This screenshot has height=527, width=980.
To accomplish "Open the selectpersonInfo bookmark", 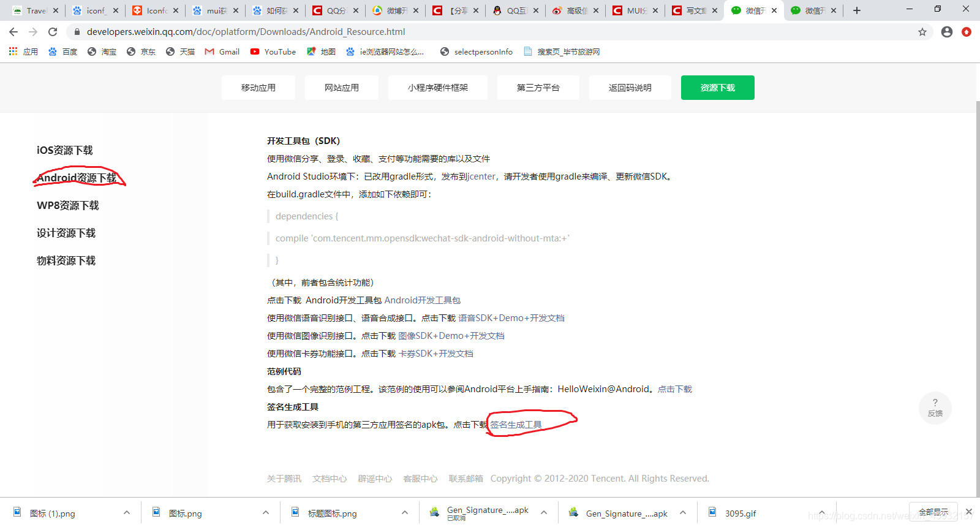I will [x=477, y=52].
